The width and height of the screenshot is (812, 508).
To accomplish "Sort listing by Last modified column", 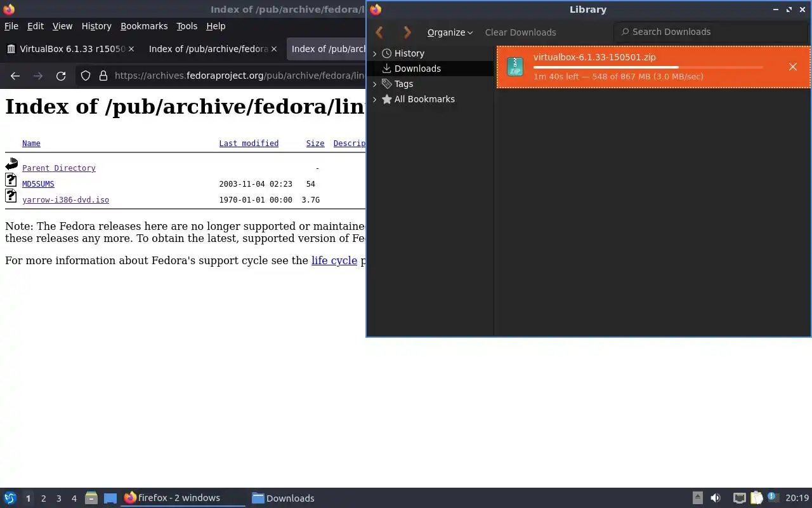I will (249, 144).
